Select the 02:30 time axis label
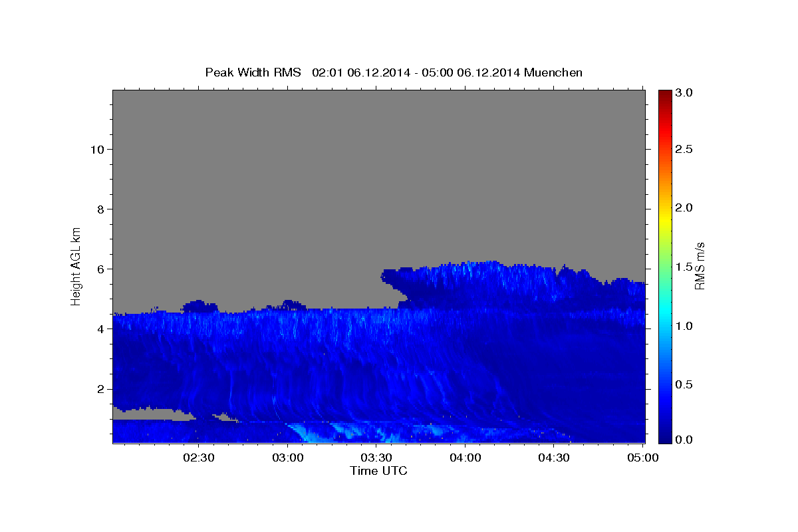 (198, 458)
